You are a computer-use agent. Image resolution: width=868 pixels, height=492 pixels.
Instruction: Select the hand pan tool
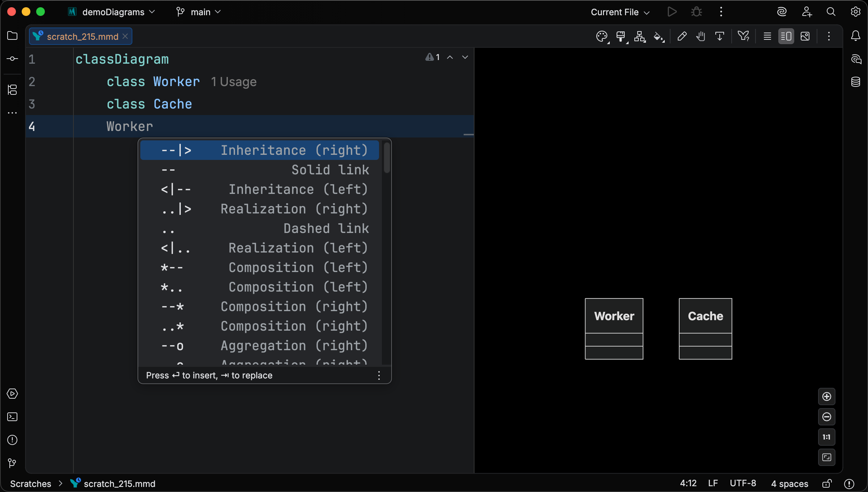coord(701,37)
